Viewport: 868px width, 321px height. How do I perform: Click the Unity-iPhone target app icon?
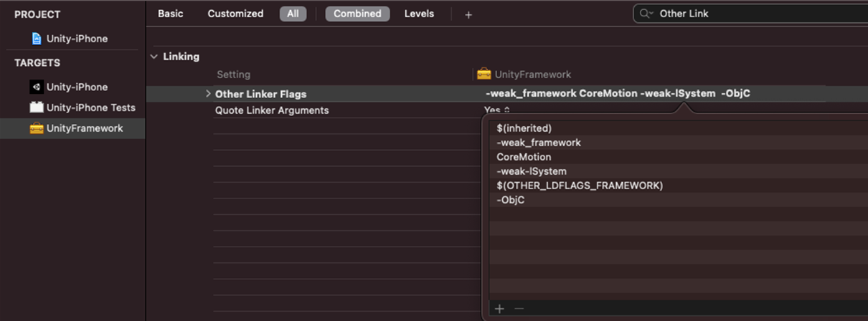(37, 87)
